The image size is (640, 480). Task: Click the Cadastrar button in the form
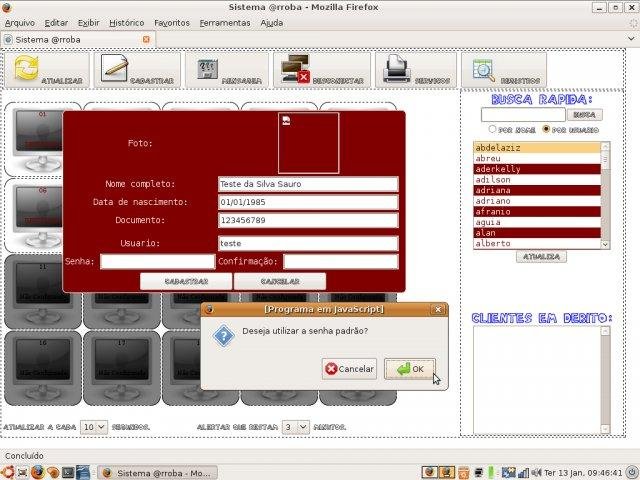pyautogui.click(x=186, y=282)
